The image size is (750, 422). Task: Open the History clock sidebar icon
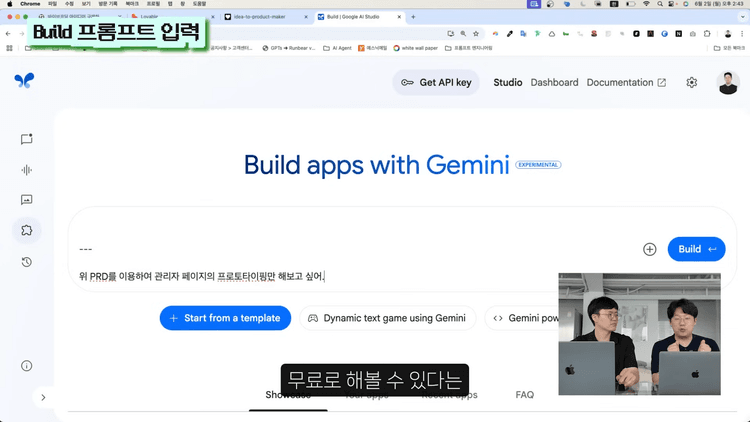tap(27, 262)
